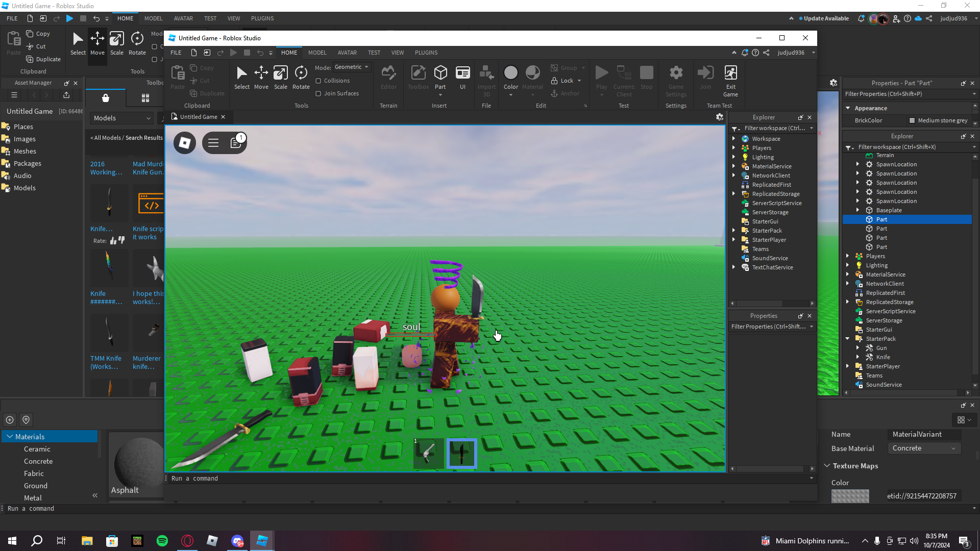The height and width of the screenshot is (551, 980).
Task: Click the Update Available link
Action: [826, 18]
